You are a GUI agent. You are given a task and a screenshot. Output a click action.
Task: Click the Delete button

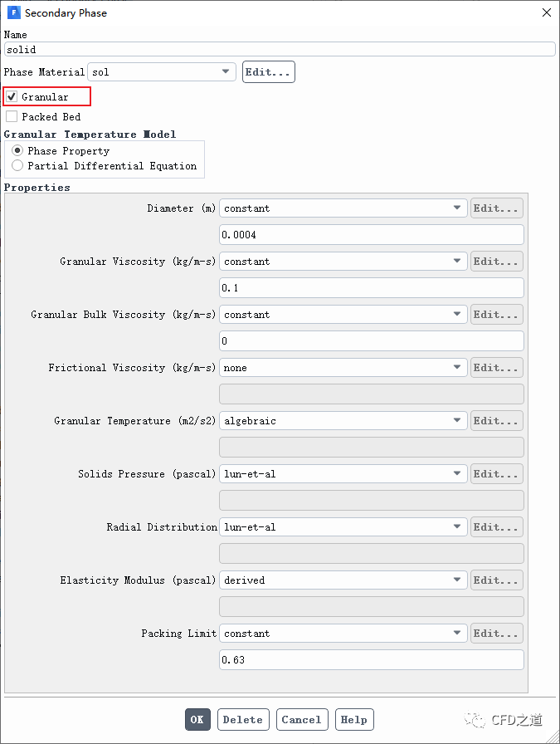(243, 720)
